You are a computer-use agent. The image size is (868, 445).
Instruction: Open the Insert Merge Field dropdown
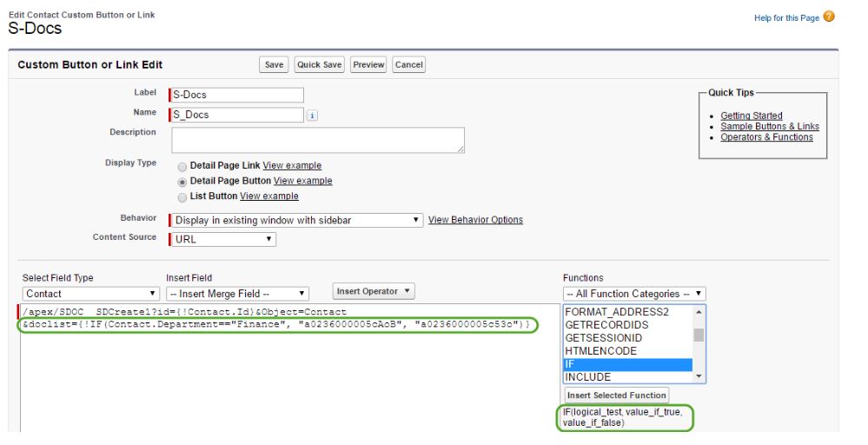[237, 294]
